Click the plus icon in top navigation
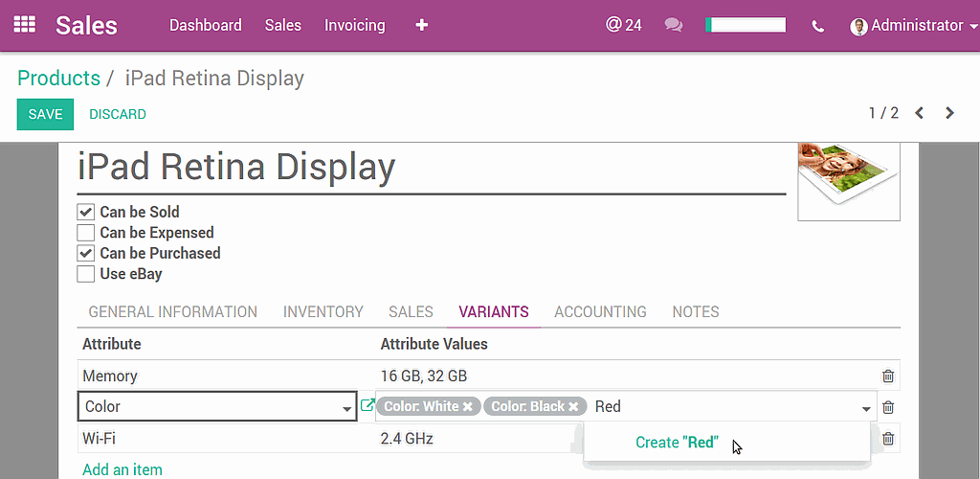The height and width of the screenshot is (479, 980). pyautogui.click(x=421, y=26)
